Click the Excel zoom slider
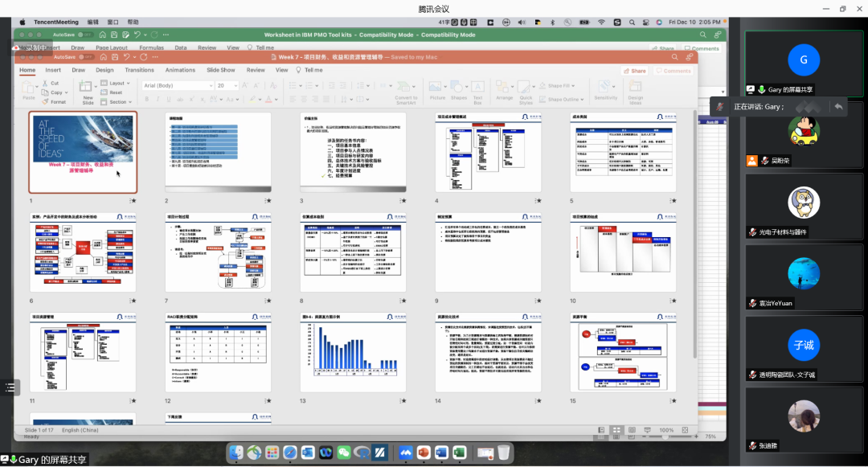This screenshot has height=467, width=868. click(666, 436)
